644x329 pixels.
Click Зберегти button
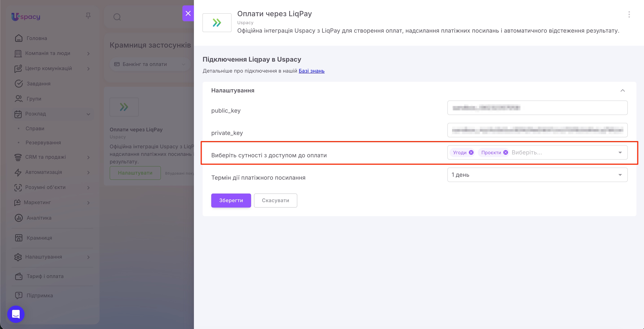pyautogui.click(x=231, y=201)
